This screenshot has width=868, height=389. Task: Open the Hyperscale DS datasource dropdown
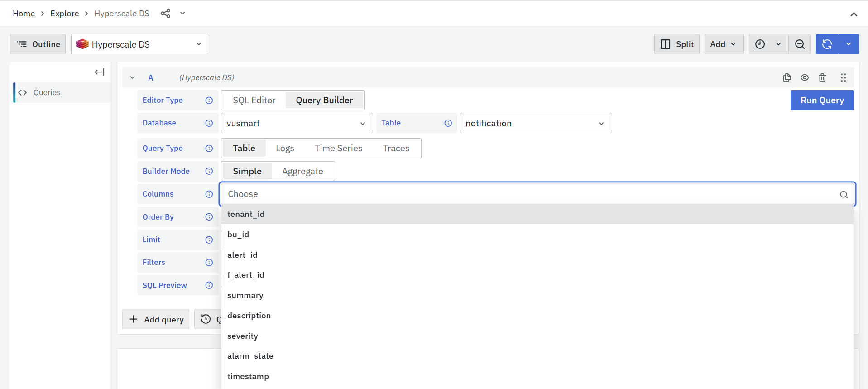(x=140, y=44)
